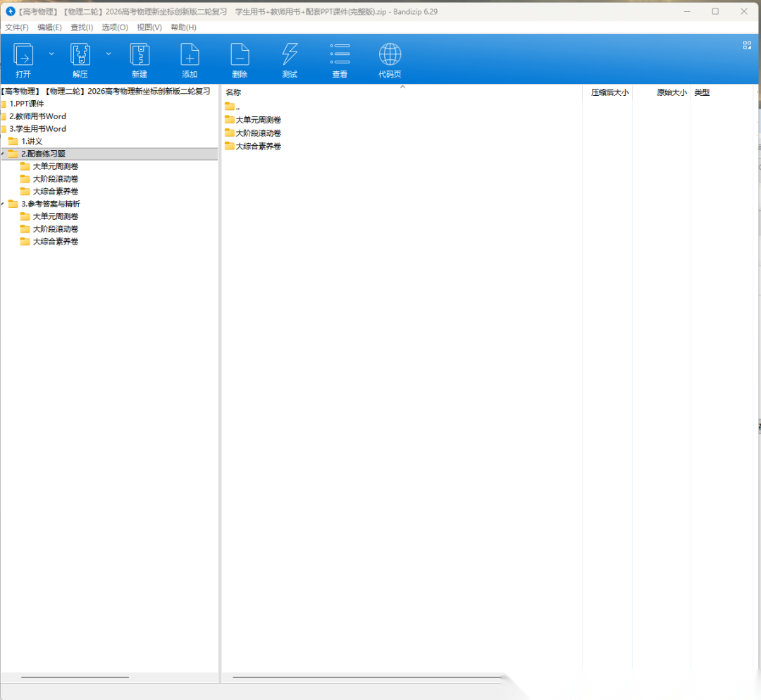Select the 大综合素养卷 folder in file list
Viewport: 761px width, 700px height.
258,146
